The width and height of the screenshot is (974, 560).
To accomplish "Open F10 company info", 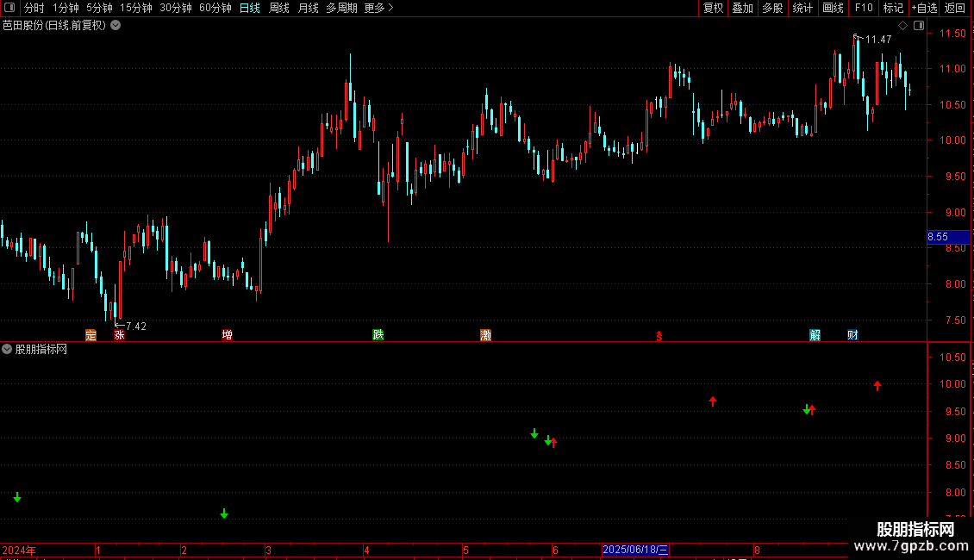I will [864, 8].
